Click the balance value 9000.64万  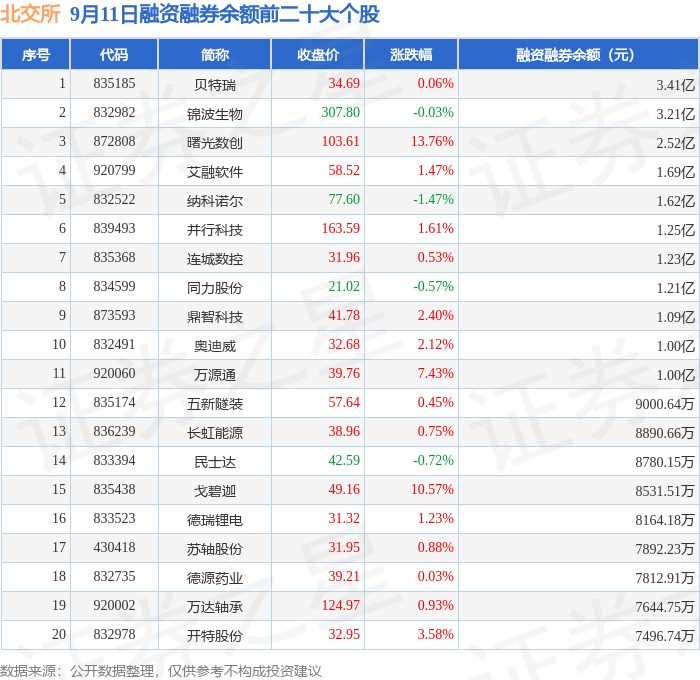[665, 404]
